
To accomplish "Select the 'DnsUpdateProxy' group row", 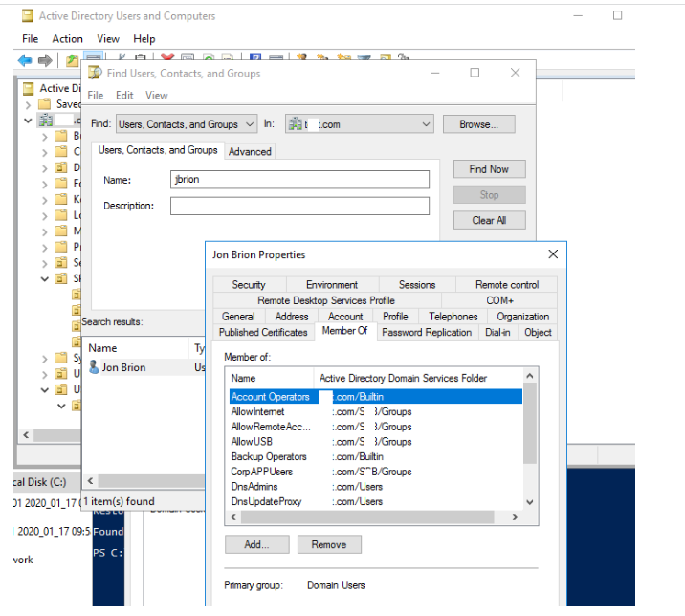I will (x=376, y=501).
